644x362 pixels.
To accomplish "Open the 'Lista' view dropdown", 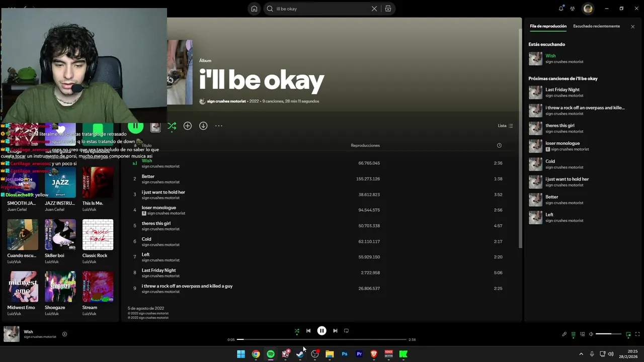I will point(505,126).
